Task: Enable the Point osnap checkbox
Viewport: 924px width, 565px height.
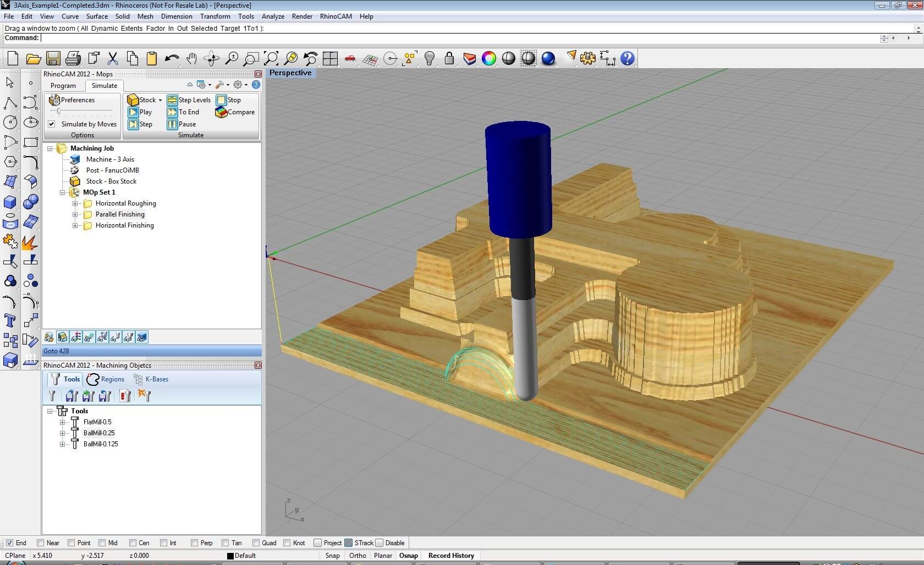Action: coord(71,542)
